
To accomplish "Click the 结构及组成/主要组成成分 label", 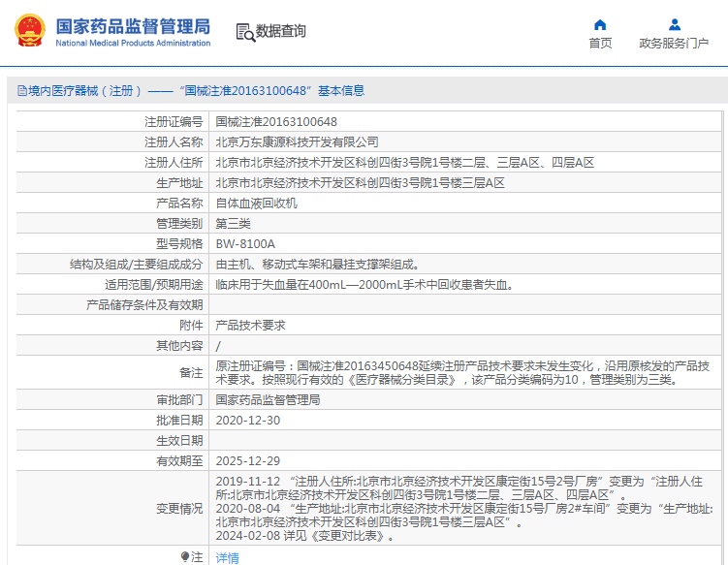I will [137, 265].
